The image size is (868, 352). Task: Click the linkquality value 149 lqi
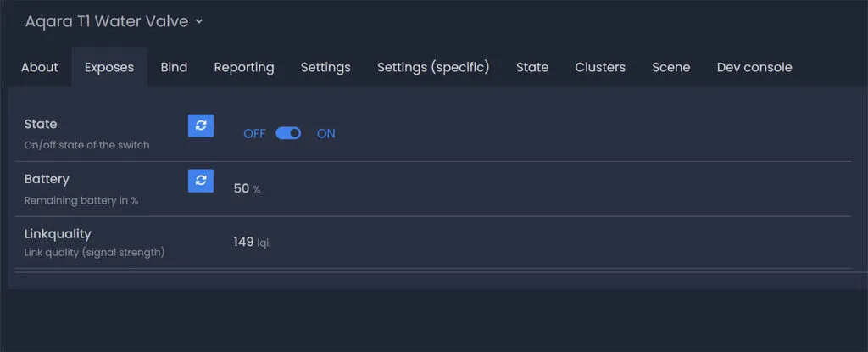(x=251, y=243)
